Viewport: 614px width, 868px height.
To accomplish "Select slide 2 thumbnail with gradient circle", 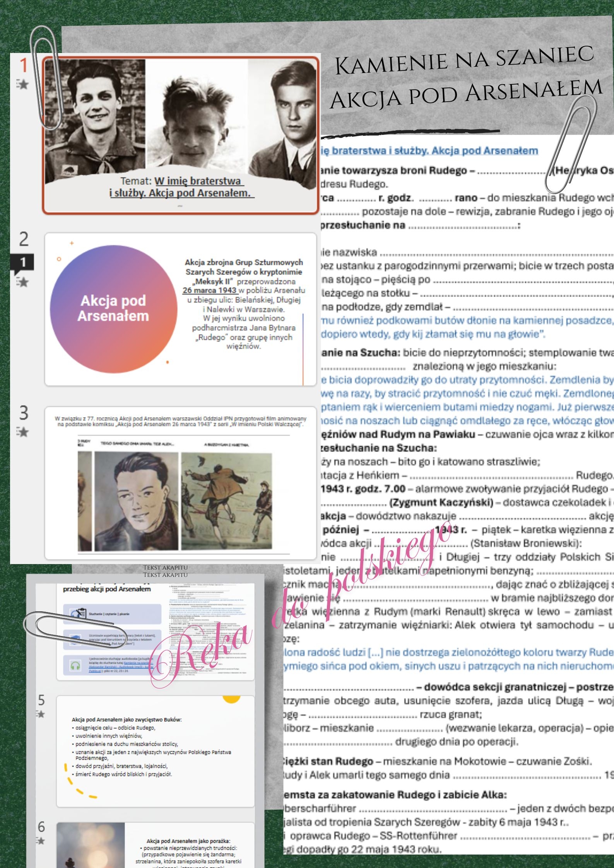I will pos(181,309).
